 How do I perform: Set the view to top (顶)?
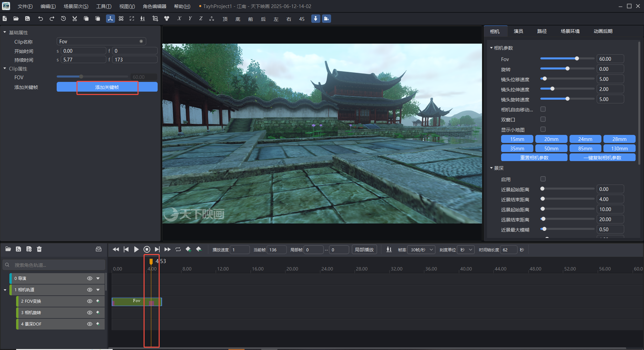click(x=225, y=19)
